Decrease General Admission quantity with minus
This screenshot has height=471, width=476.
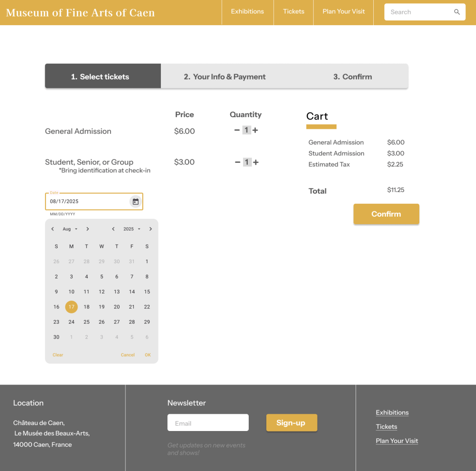(x=237, y=131)
